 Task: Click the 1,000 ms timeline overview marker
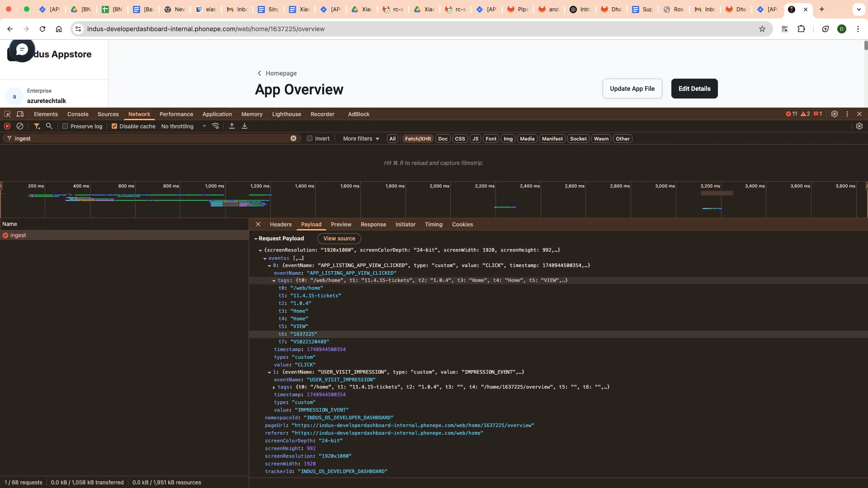(x=214, y=186)
